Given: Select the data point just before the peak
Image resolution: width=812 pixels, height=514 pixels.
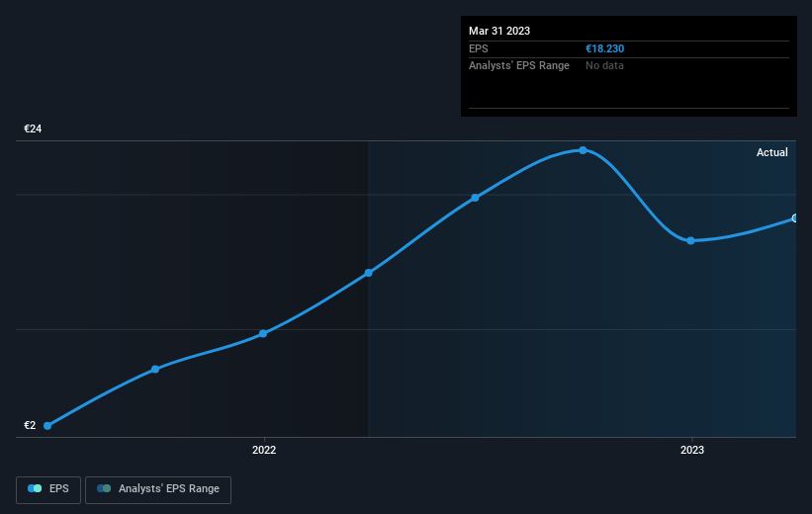Looking at the screenshot, I should [476, 198].
